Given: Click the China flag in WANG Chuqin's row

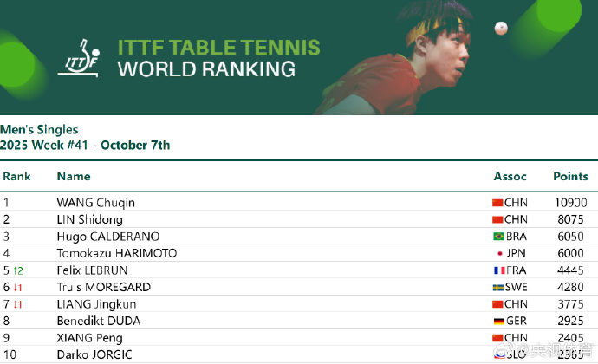Looking at the screenshot, I should [x=497, y=203].
